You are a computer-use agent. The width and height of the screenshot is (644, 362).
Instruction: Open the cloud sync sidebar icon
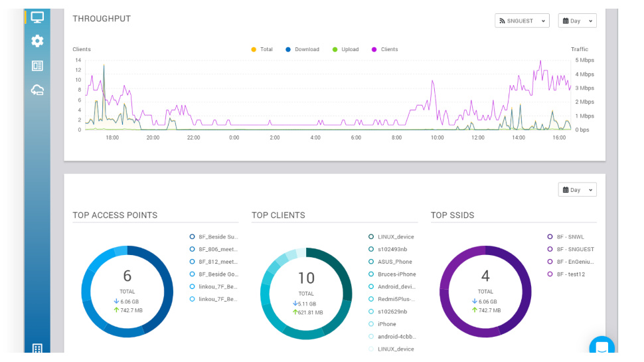pos(37,90)
